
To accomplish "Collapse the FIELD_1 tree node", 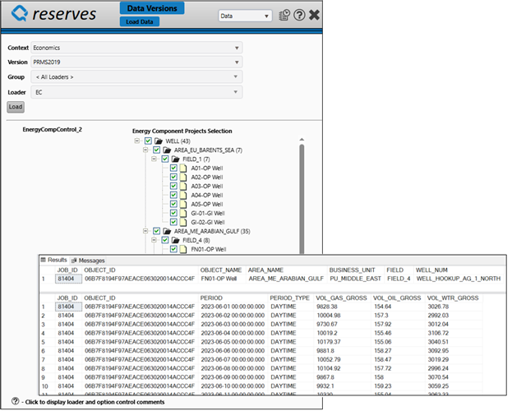I will pyautogui.click(x=154, y=159).
